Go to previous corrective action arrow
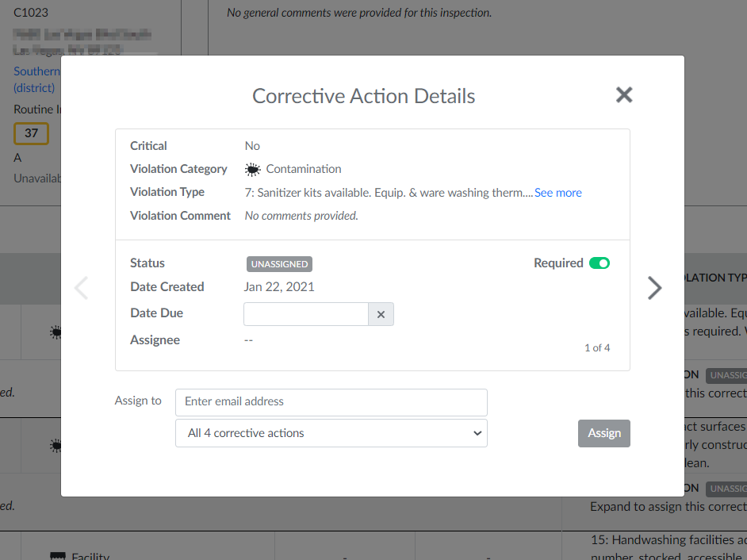The image size is (747, 560). 81,288
